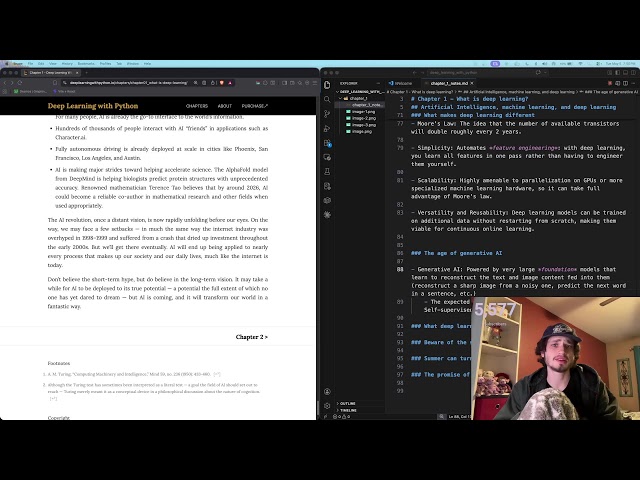Select the Chapter 1 browser tab
Viewport: 640px width, 480px height.
point(50,73)
